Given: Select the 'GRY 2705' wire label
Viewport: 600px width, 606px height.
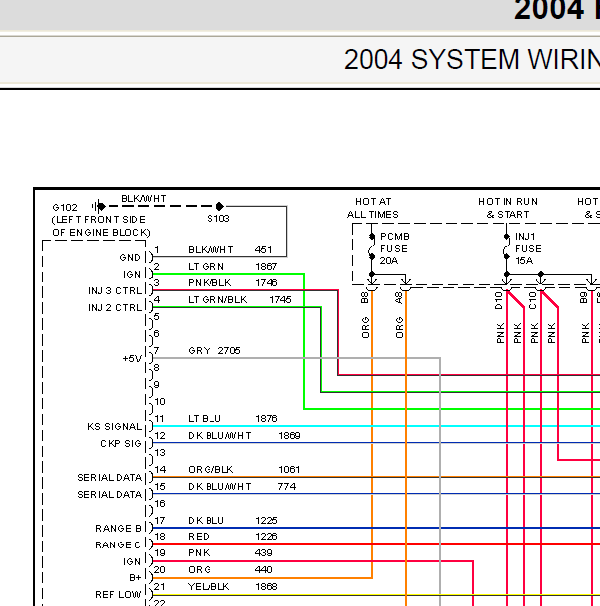Looking at the screenshot, I should [x=214, y=351].
